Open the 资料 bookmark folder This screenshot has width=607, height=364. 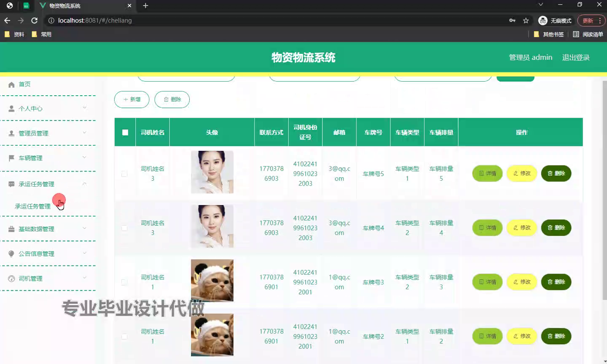click(x=14, y=34)
